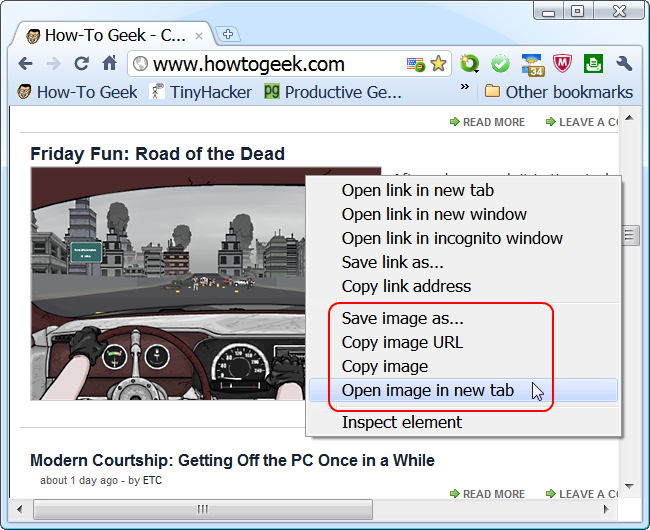Click the globe site icon in address bar

pyautogui.click(x=141, y=64)
